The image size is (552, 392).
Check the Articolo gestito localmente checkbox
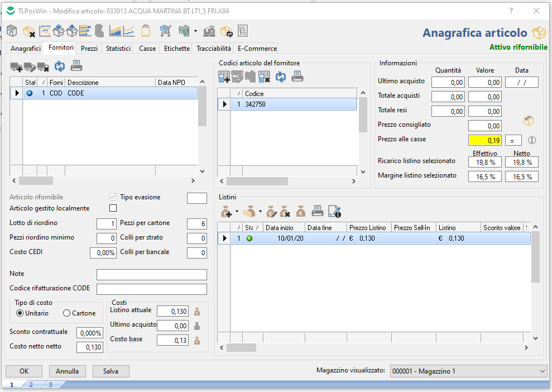coord(113,208)
